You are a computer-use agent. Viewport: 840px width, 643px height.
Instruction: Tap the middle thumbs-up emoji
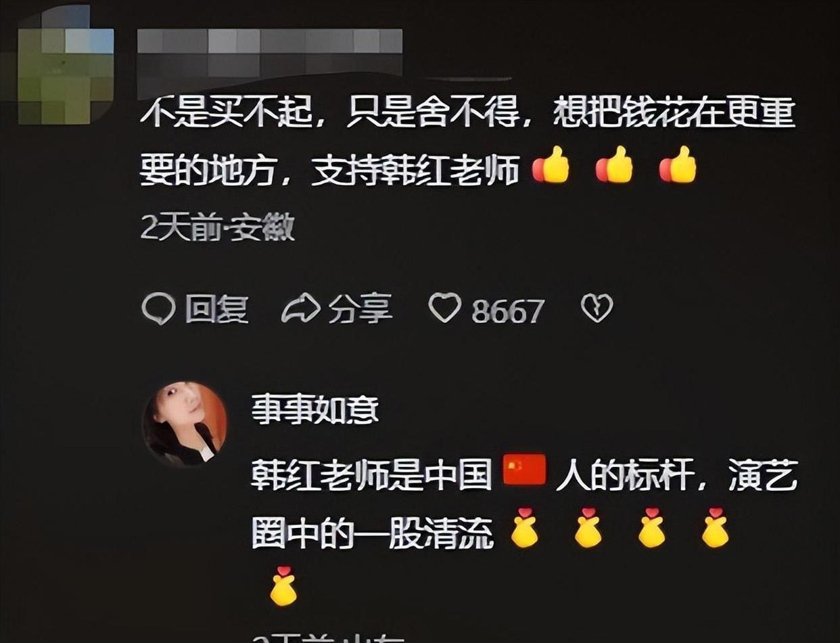[x=614, y=165]
